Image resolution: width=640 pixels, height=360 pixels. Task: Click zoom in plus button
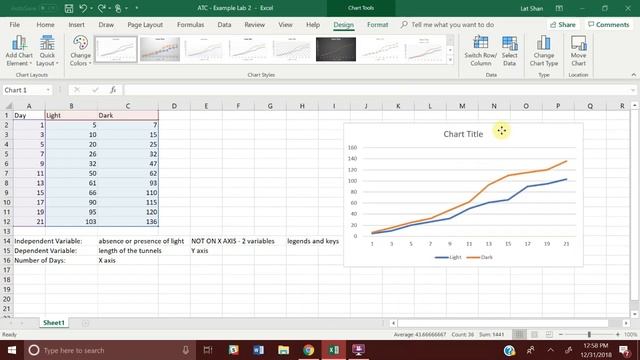618,334
